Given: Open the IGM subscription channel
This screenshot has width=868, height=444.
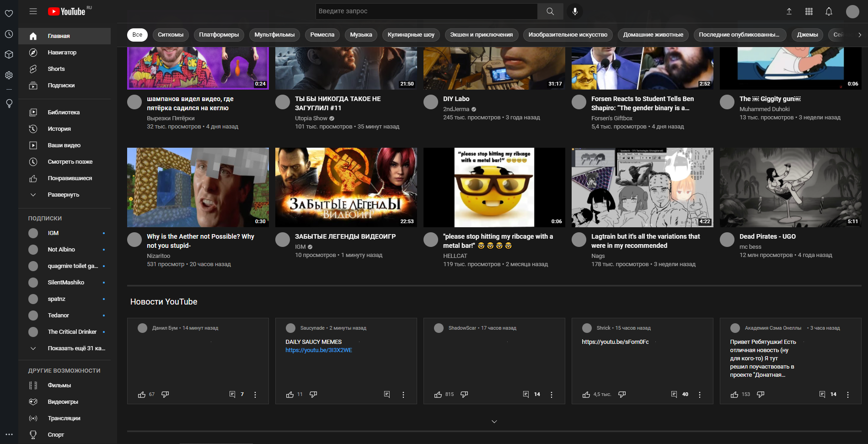Looking at the screenshot, I should [x=64, y=233].
